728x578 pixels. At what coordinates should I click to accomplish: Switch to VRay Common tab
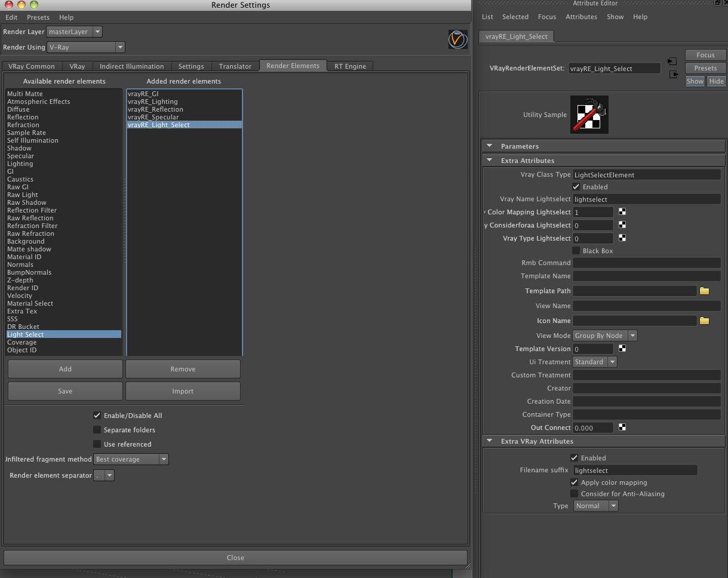click(x=32, y=66)
